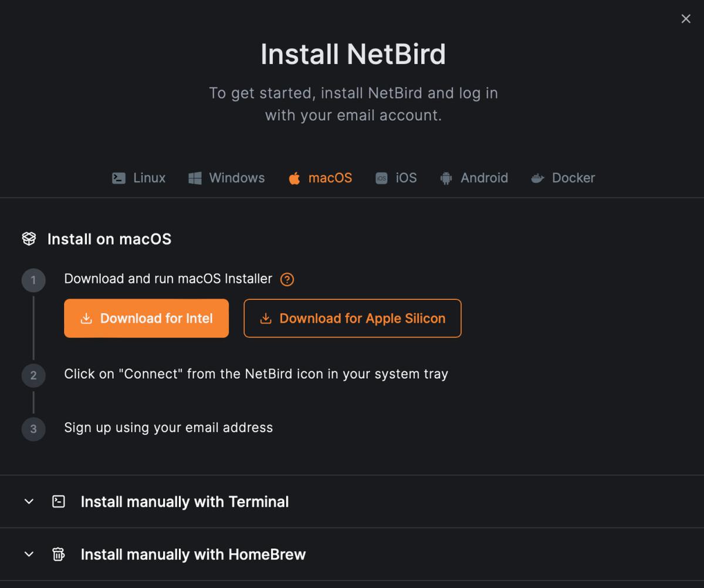Click Download for Intel
The width and height of the screenshot is (704, 588).
click(x=146, y=318)
